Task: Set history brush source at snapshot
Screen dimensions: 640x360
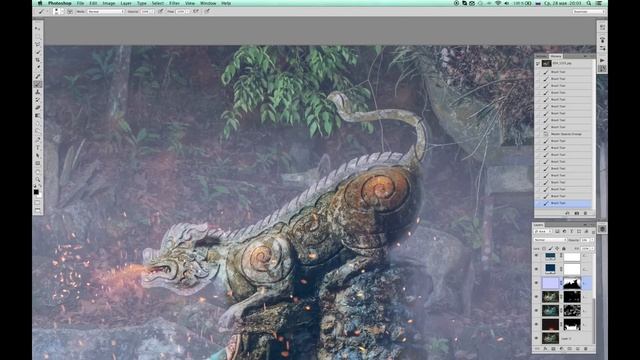Action: click(x=538, y=63)
